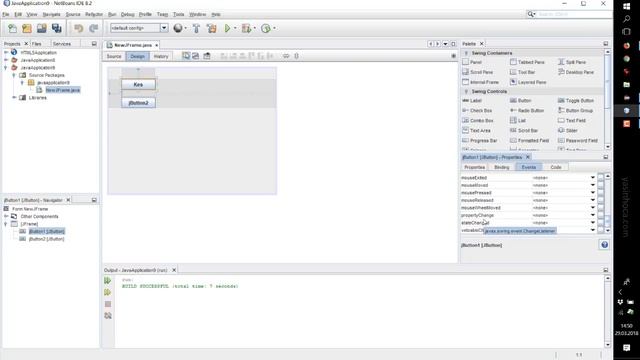Open the Refactor menu

coord(94,14)
